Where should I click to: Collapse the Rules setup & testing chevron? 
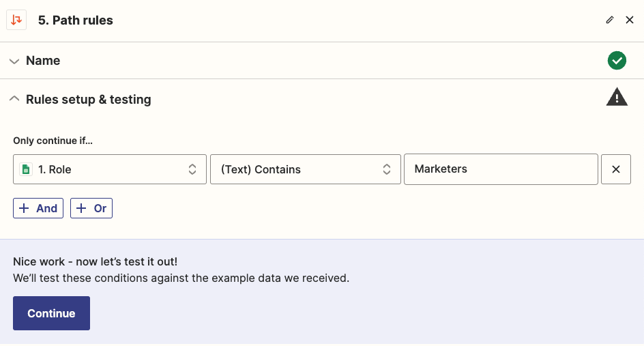(x=14, y=99)
